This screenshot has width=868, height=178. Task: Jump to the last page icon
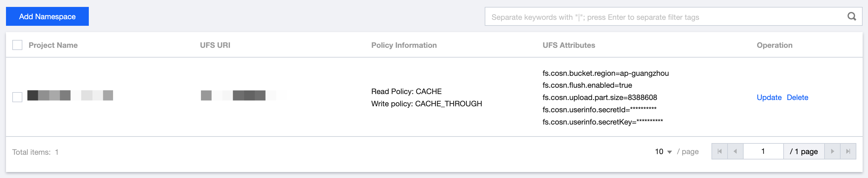[848, 151]
